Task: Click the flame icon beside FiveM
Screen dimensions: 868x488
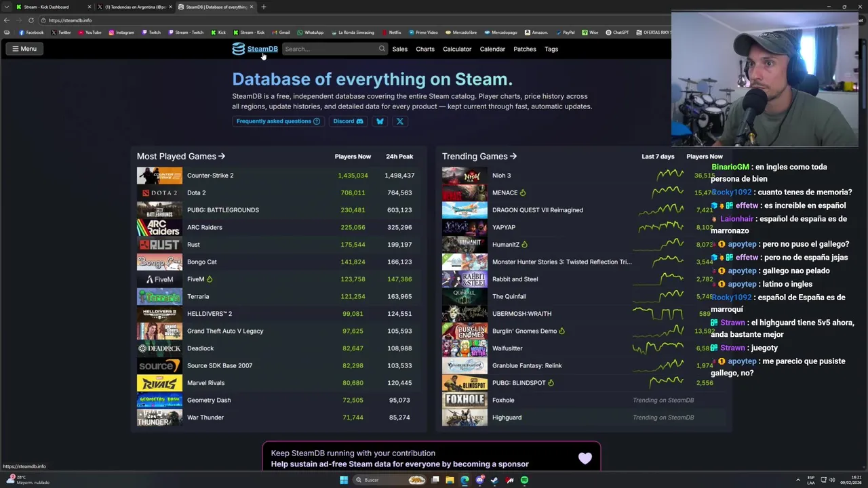Action: [x=210, y=279]
